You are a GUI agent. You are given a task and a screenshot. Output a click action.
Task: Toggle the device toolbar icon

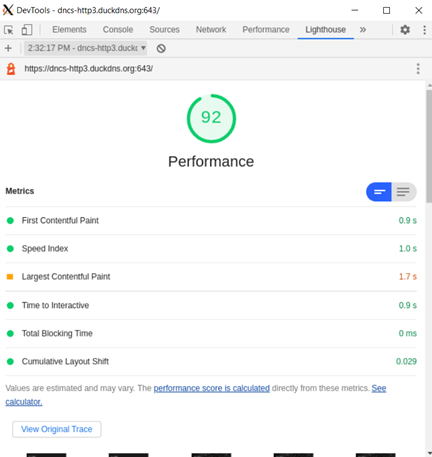pyautogui.click(x=27, y=30)
